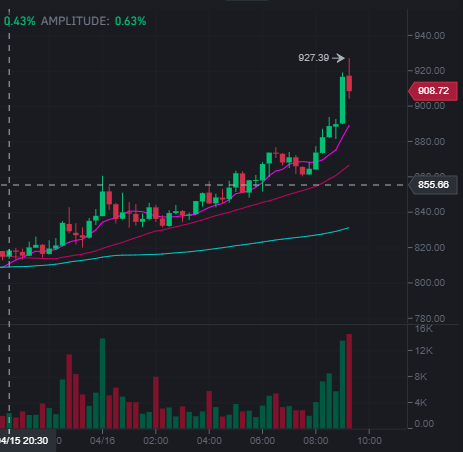Click the 04/16 date label on the time axis

[x=102, y=441]
